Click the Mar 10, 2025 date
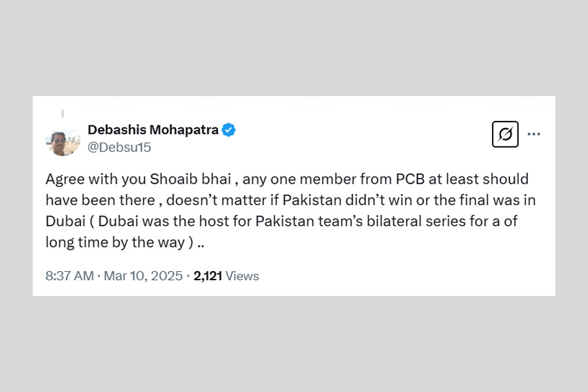Image resolution: width=588 pixels, height=392 pixels. [142, 276]
